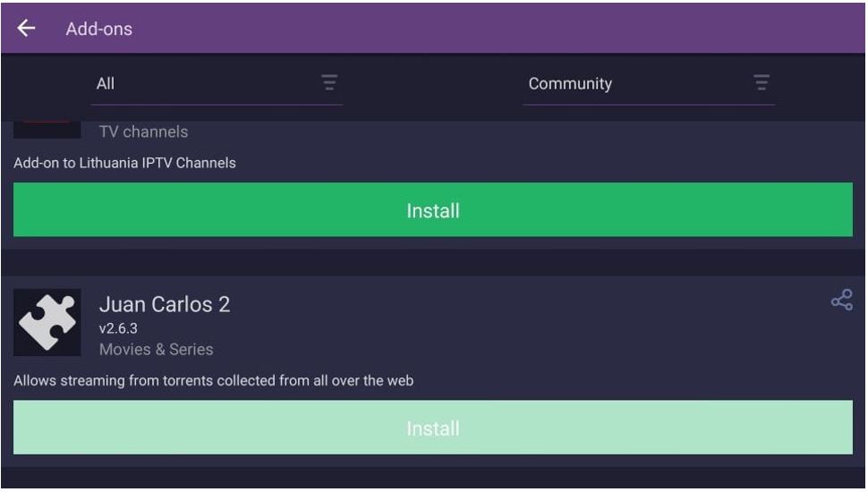Click the Movies & Series category label
Viewport: 868px width, 492px height.
pyautogui.click(x=156, y=349)
